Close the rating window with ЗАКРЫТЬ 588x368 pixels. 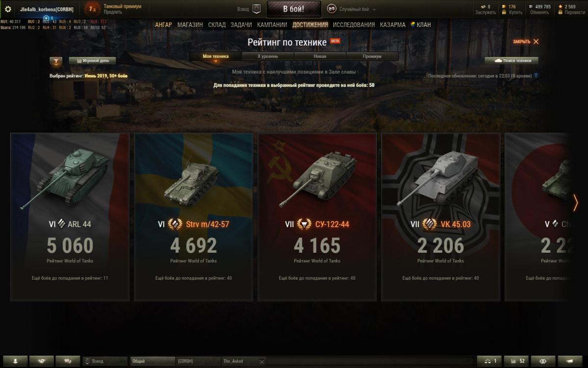pos(526,42)
